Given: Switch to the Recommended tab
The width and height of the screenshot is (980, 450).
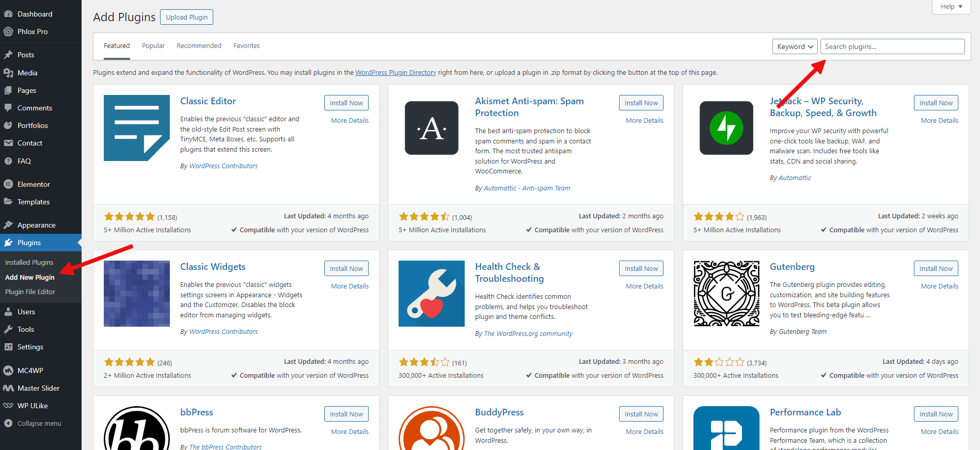Looking at the screenshot, I should tap(199, 46).
